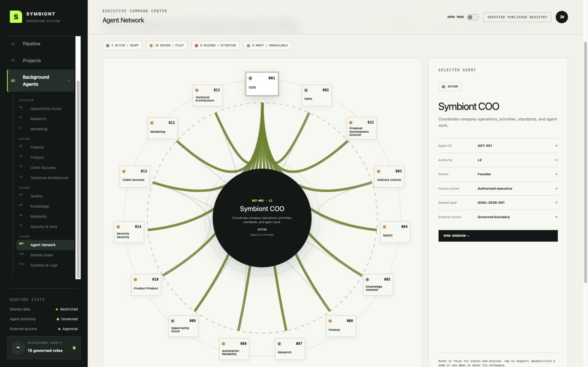This screenshot has width=588, height=367.
Task: Click Open Overview button
Action: tap(498, 236)
